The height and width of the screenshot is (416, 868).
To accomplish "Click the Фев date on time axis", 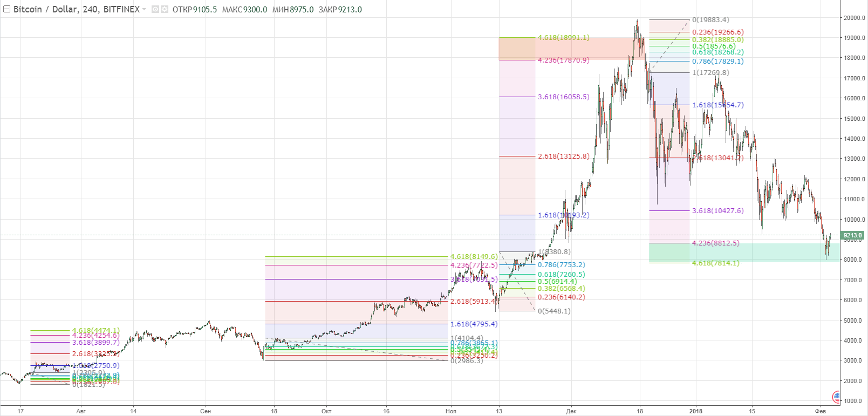I will coord(821,411).
